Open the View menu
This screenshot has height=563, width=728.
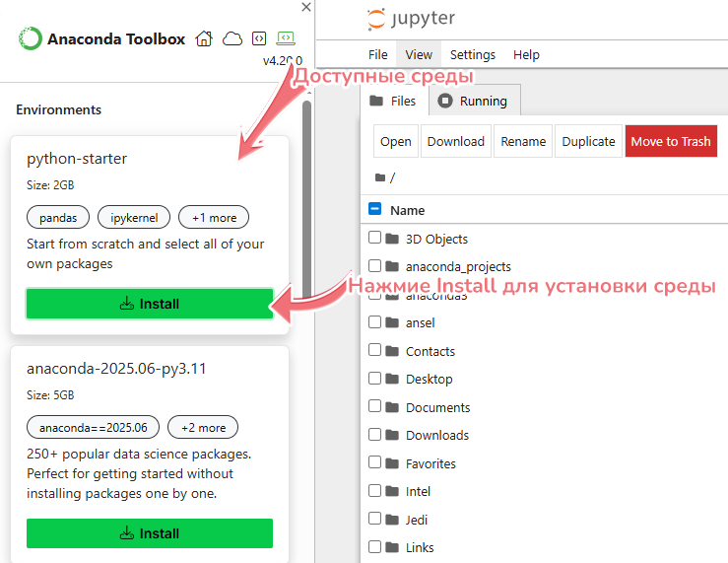419,55
